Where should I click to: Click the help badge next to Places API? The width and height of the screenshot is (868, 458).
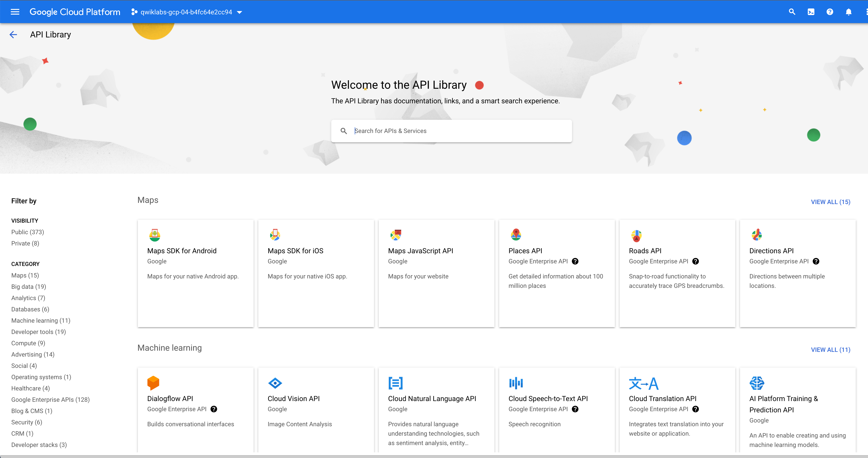coord(575,261)
